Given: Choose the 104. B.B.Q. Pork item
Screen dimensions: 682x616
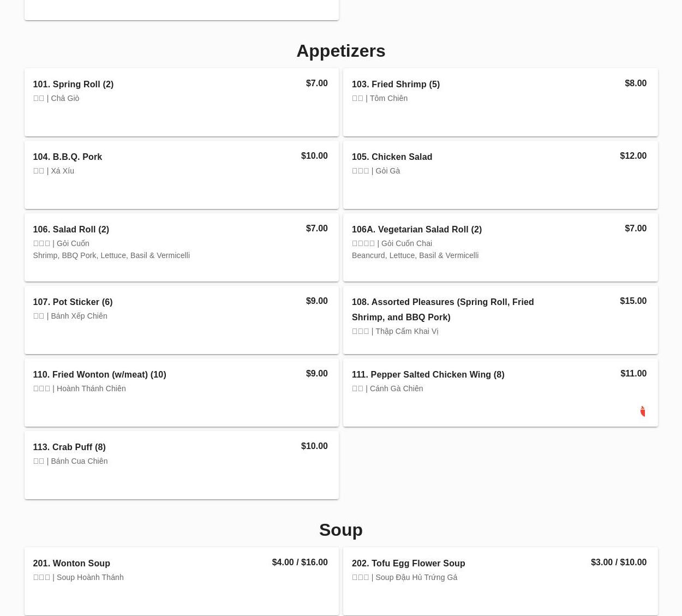Looking at the screenshot, I should 67,157.
